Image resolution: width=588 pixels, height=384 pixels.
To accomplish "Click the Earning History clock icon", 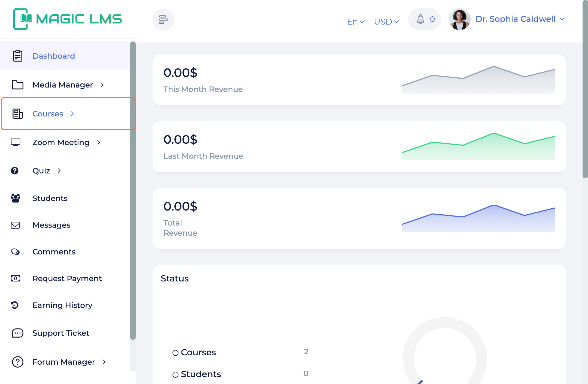I will (x=15, y=305).
